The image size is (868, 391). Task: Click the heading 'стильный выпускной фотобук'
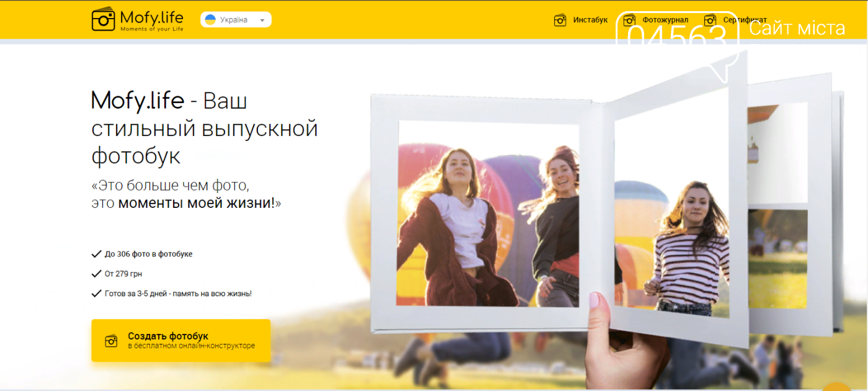205,142
